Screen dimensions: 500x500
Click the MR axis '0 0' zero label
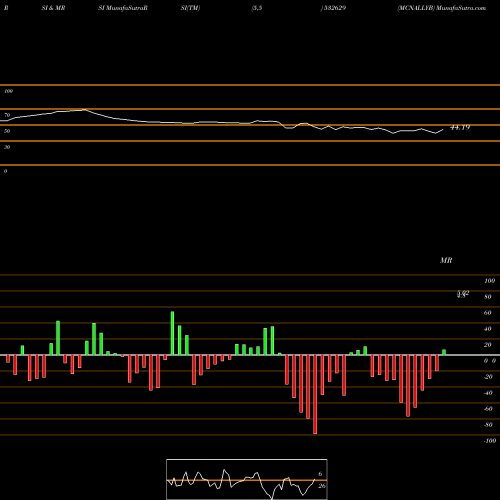click(490, 361)
